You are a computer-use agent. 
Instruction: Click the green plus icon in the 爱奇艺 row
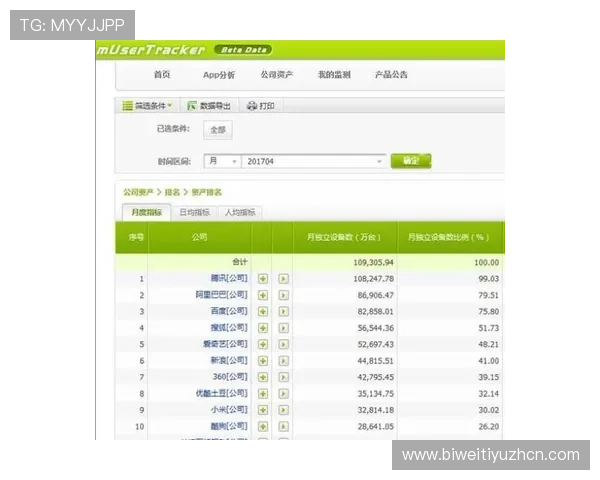263,344
